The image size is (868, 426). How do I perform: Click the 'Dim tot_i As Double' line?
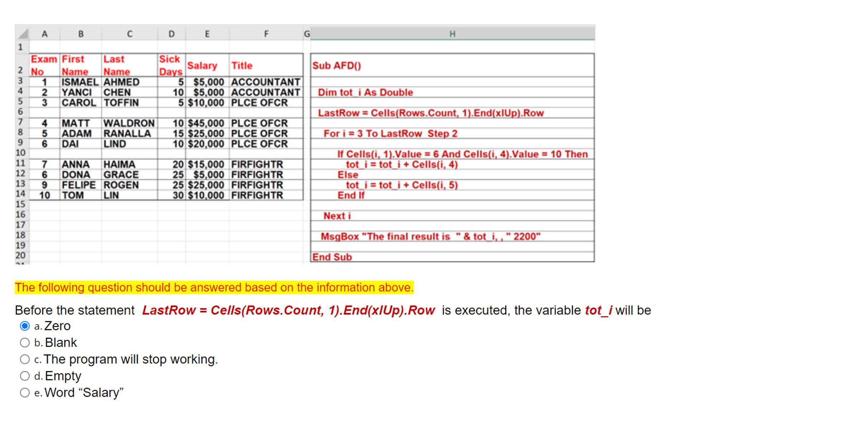(365, 93)
